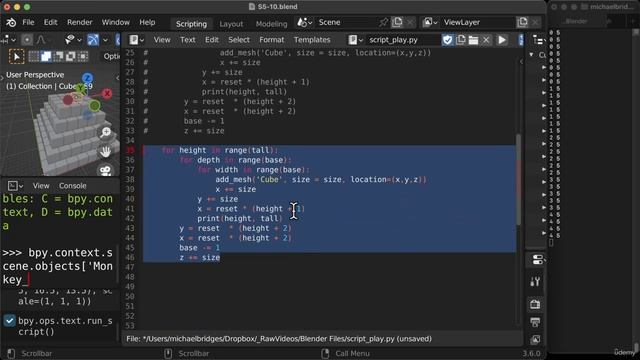
Task: Open the gizmo options dropdown arrow
Action: click(x=105, y=40)
